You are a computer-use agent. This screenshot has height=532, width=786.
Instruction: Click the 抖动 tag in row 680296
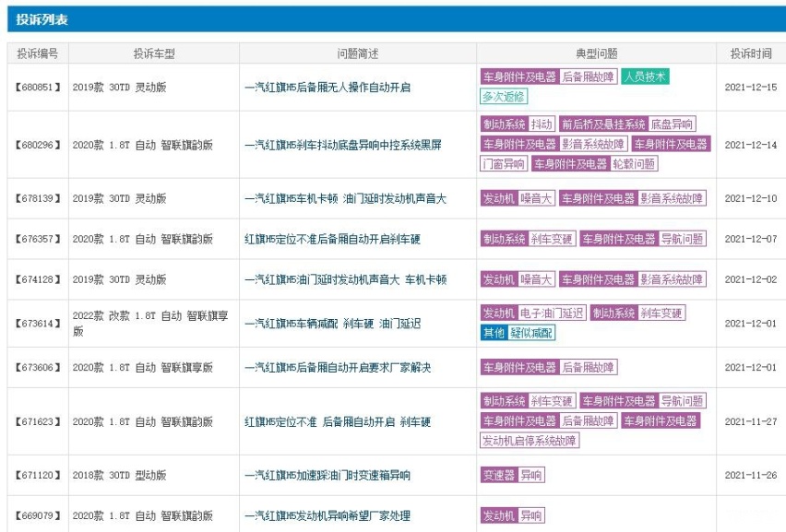(x=542, y=124)
